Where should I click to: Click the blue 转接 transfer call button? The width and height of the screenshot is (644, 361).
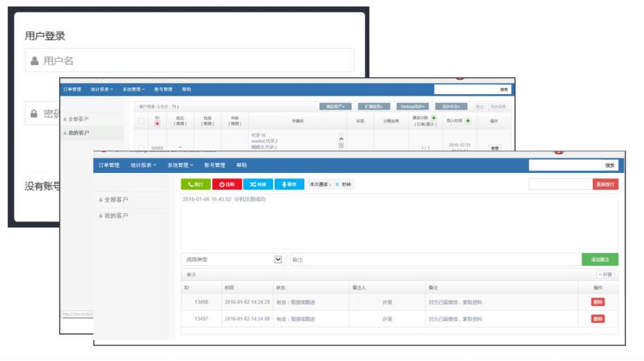pos(257,184)
